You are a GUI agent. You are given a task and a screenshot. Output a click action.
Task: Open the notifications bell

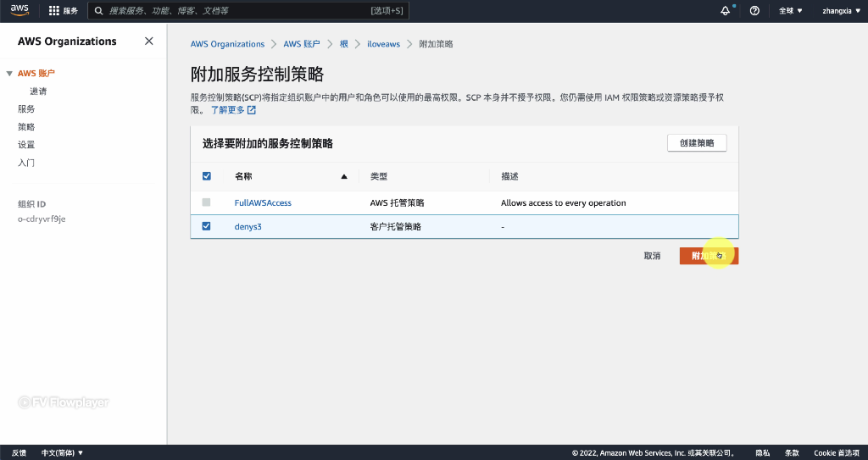(x=726, y=10)
